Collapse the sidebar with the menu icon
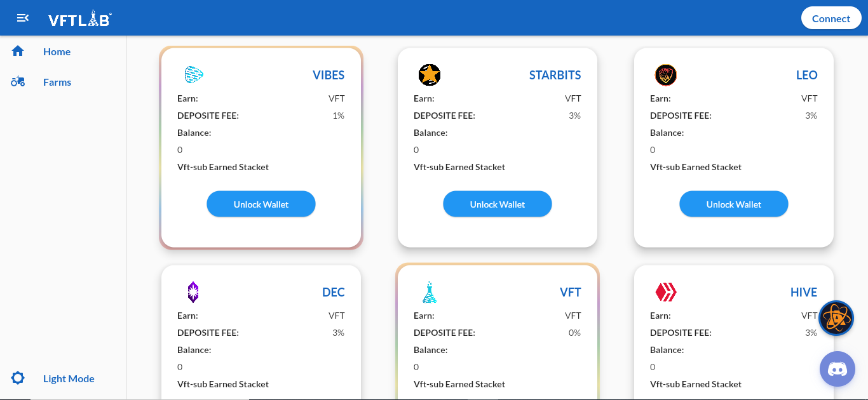868x400 pixels. 23,18
